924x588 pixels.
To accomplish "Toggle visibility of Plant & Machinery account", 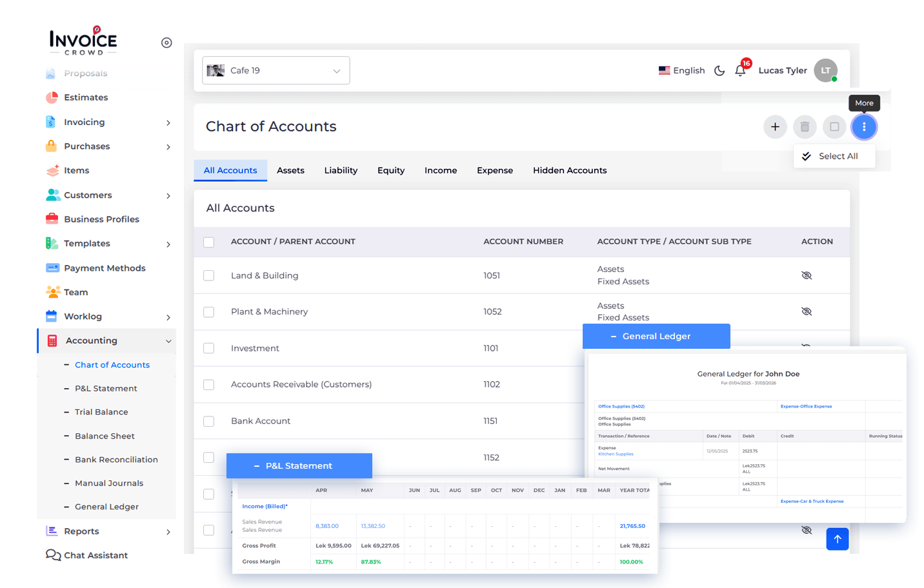I will coord(806,311).
